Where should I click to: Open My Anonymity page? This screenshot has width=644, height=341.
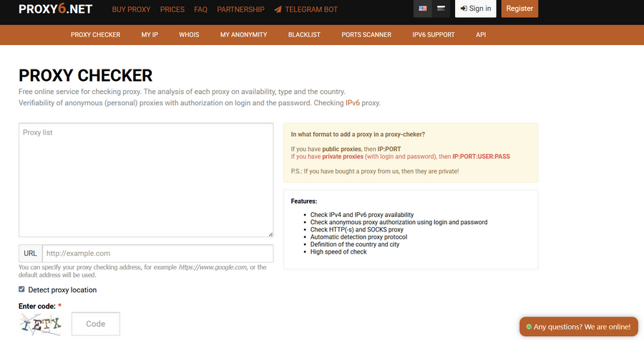(243, 34)
